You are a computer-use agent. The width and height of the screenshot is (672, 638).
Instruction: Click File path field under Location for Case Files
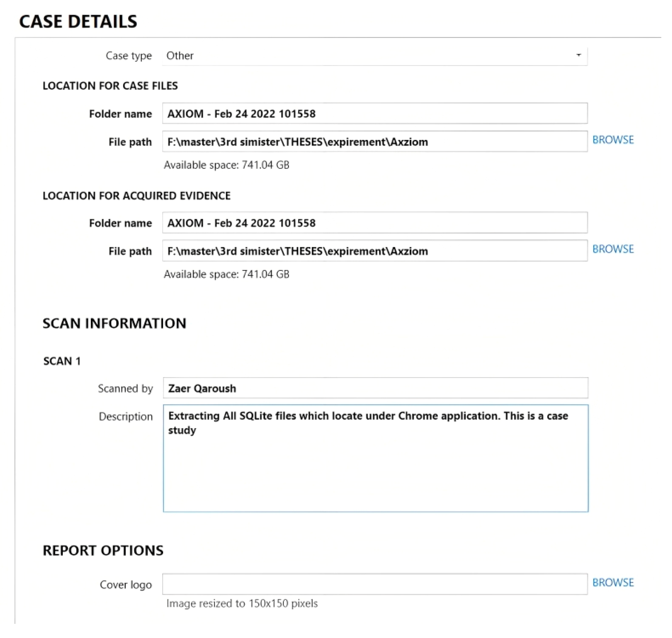click(x=374, y=142)
